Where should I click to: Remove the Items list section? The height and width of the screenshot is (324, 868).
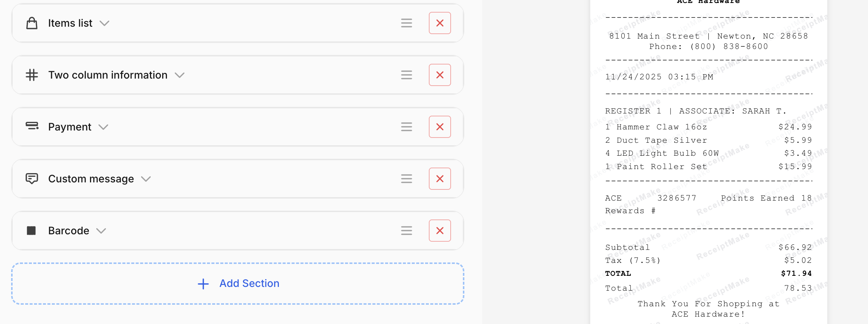[440, 23]
